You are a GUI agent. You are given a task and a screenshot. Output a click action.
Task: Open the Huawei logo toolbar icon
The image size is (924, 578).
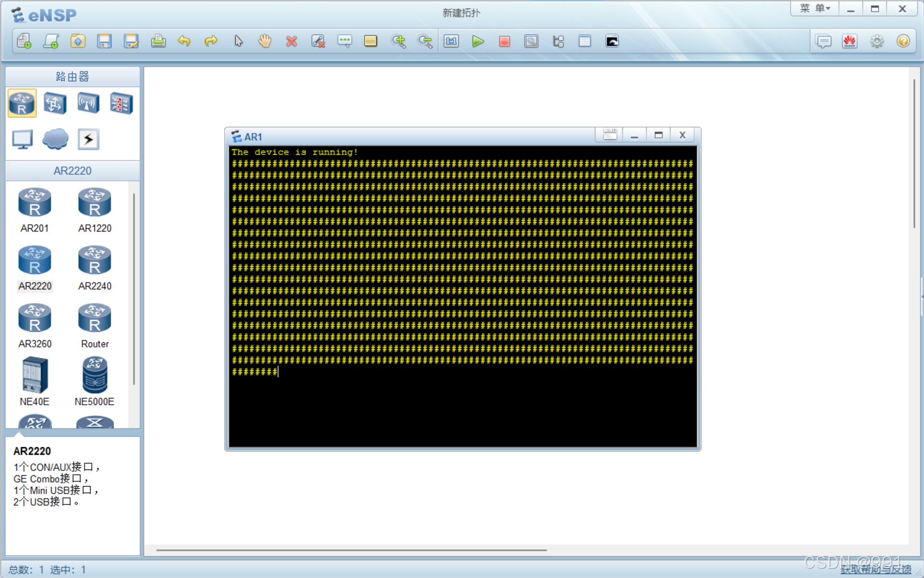(849, 41)
